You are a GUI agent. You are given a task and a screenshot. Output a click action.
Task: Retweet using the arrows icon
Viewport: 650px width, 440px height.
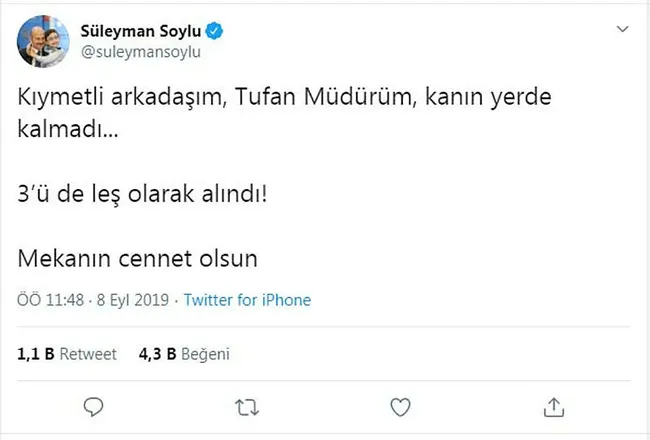[x=246, y=407]
